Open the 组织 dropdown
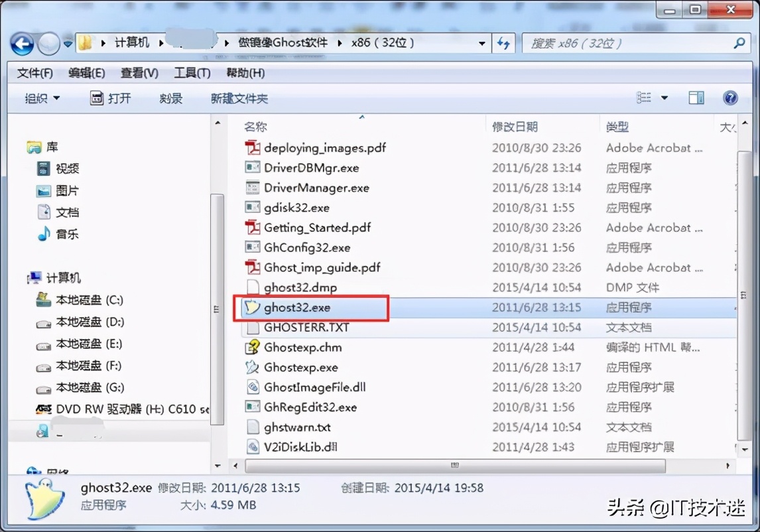The image size is (760, 532). pos(42,98)
